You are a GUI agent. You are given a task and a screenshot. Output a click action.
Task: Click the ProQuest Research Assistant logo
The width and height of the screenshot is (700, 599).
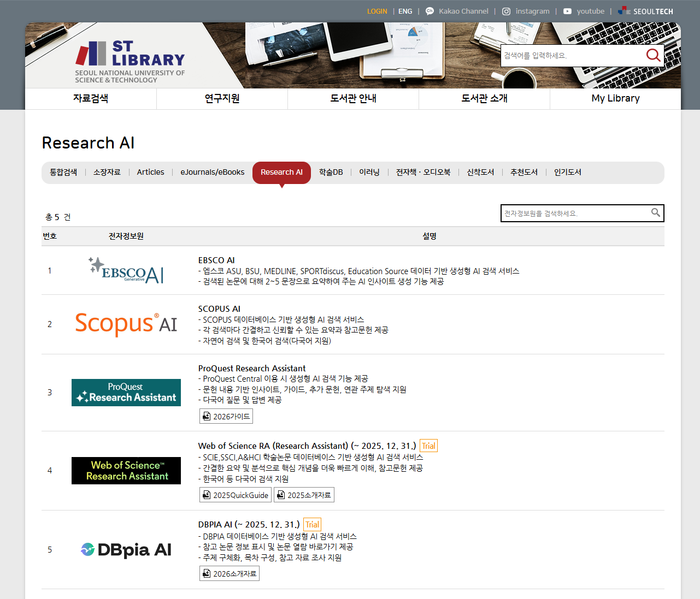126,393
